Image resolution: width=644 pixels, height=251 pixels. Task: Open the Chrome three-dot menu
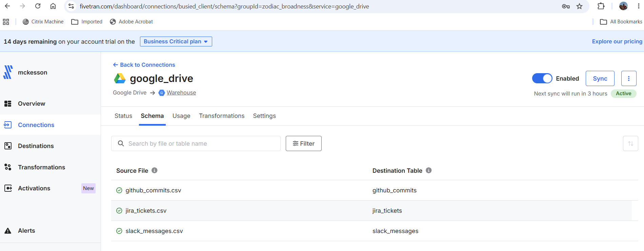(639, 6)
